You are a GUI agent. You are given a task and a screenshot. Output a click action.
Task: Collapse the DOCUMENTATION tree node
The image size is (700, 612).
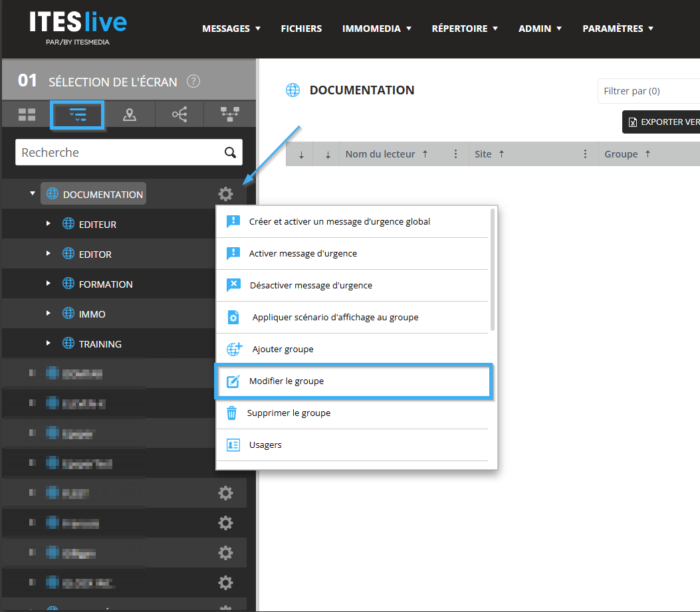33,194
